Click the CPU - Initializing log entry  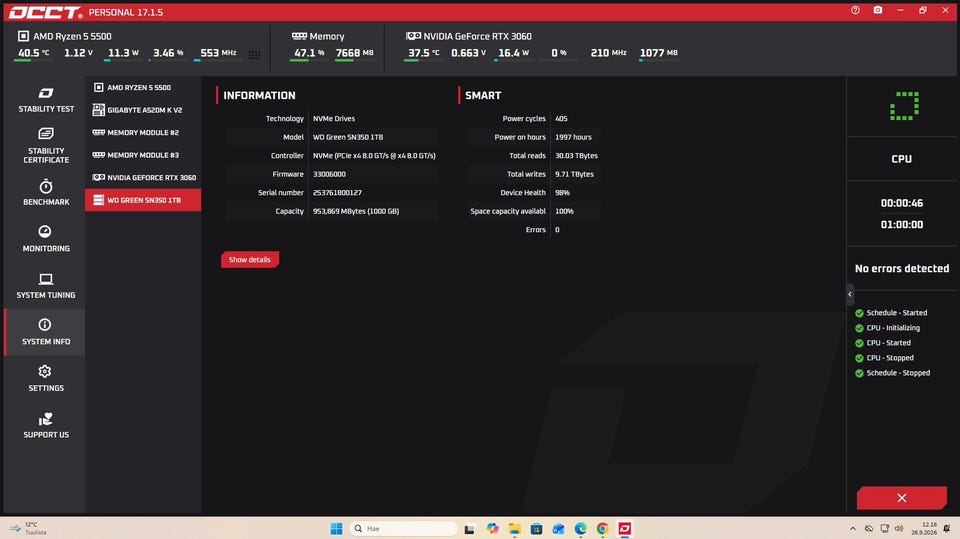pos(888,328)
